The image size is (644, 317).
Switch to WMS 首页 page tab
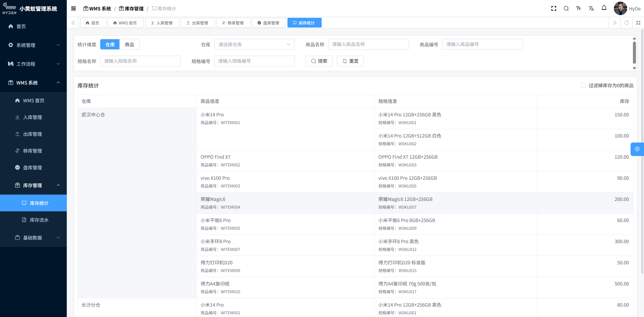coord(125,23)
